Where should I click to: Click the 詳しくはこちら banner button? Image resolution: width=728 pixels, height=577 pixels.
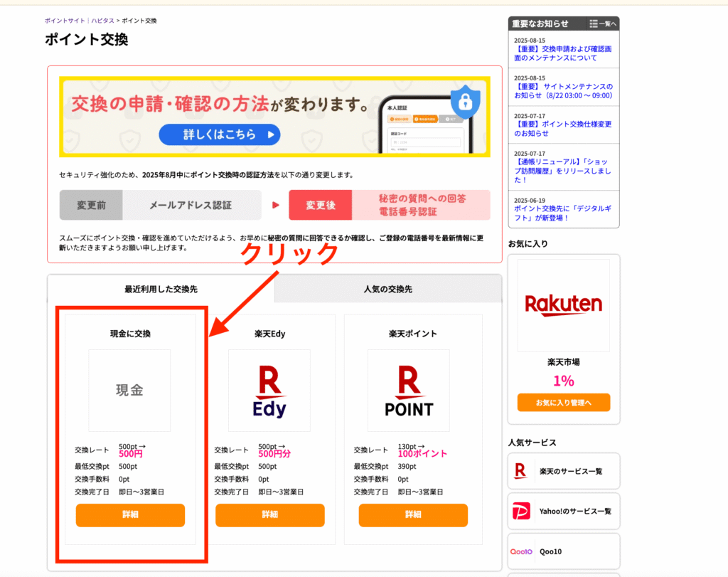pos(220,134)
